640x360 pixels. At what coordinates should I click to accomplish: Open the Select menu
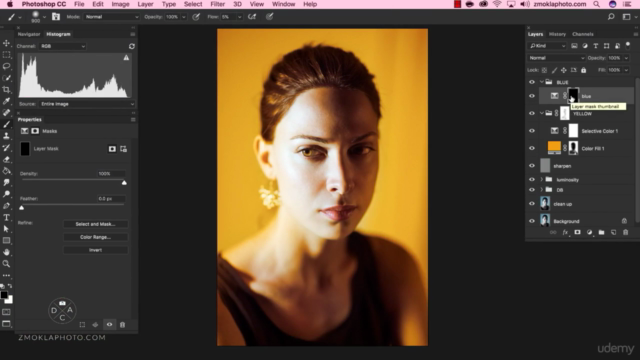pos(193,4)
